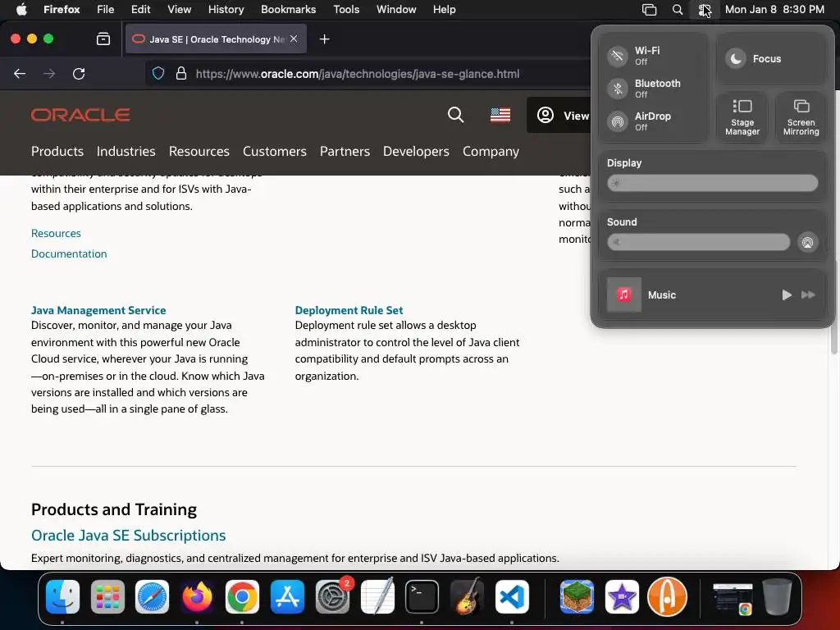This screenshot has height=630, width=840.
Task: Toggle Bluetooth in Control Center
Action: (x=617, y=89)
